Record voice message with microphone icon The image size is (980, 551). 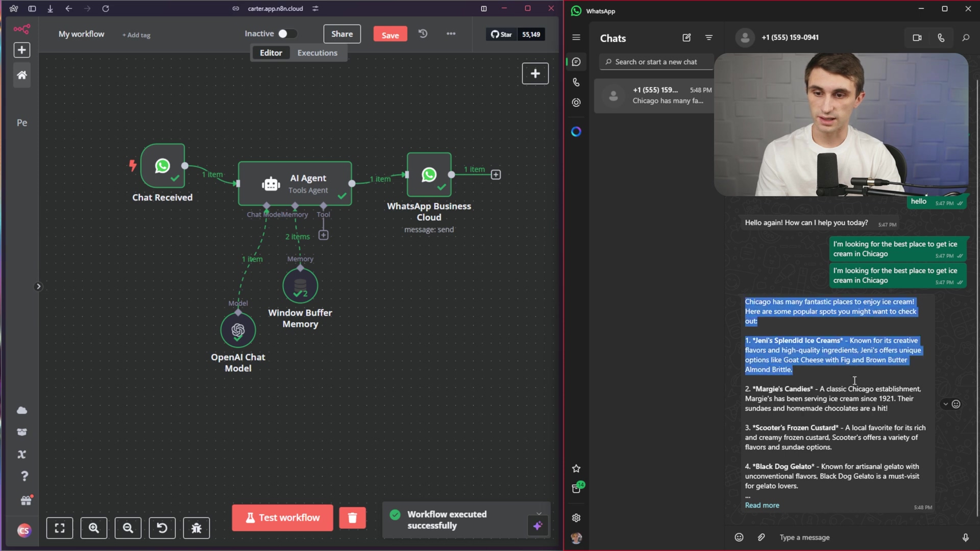tap(965, 537)
